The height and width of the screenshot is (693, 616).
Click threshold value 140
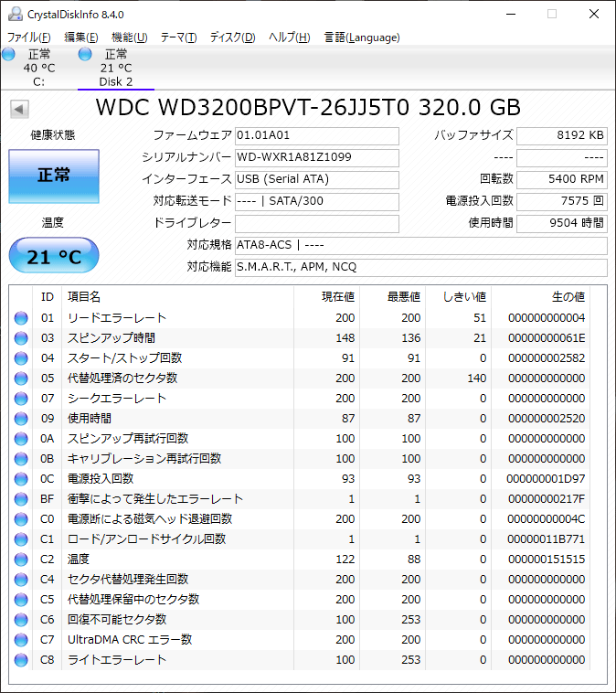click(x=477, y=378)
